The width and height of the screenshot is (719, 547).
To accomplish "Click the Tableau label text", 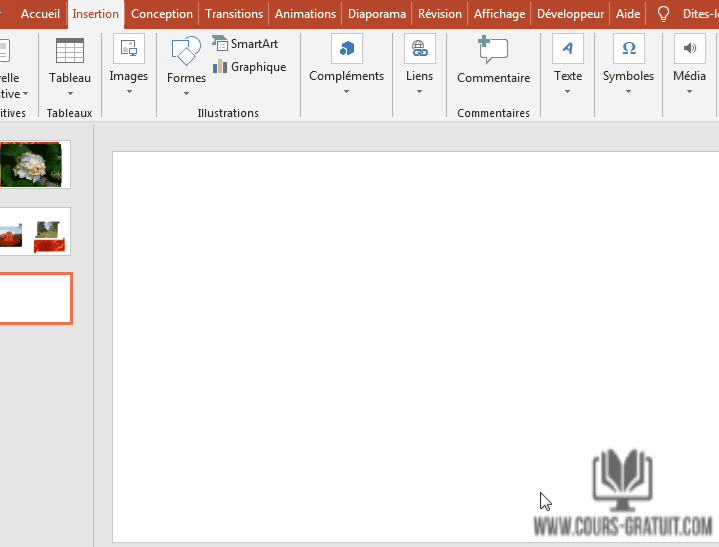I will 70,78.
